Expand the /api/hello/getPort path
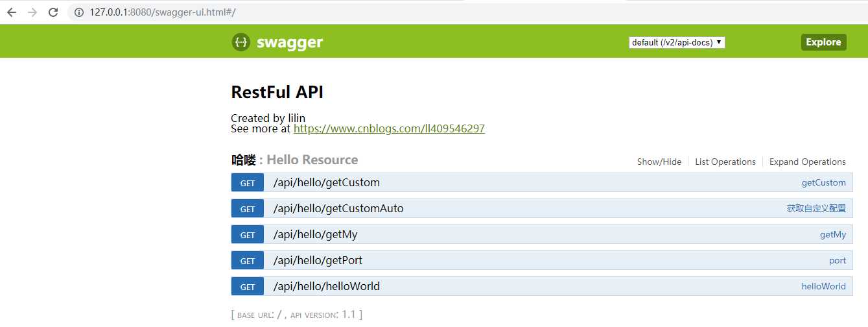The image size is (868, 327). coord(318,260)
